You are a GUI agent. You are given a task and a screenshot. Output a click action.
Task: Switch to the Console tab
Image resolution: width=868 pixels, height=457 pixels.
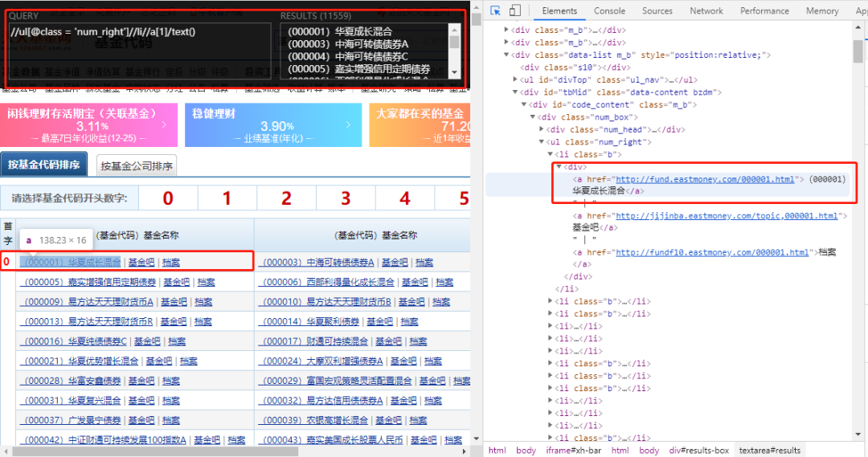[x=609, y=10]
